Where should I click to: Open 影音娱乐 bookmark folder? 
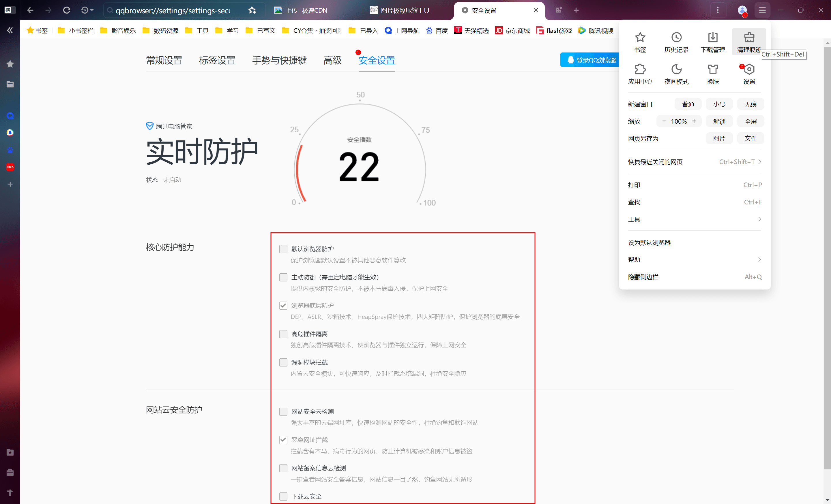[x=118, y=31]
